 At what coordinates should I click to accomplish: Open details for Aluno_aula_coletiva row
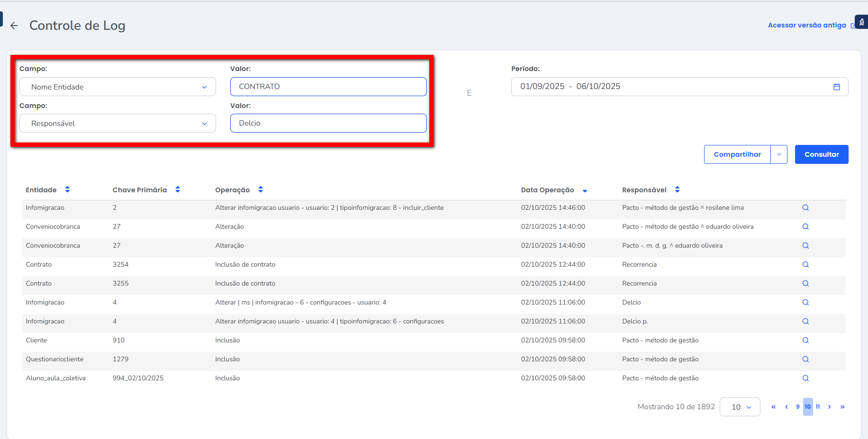[805, 378]
